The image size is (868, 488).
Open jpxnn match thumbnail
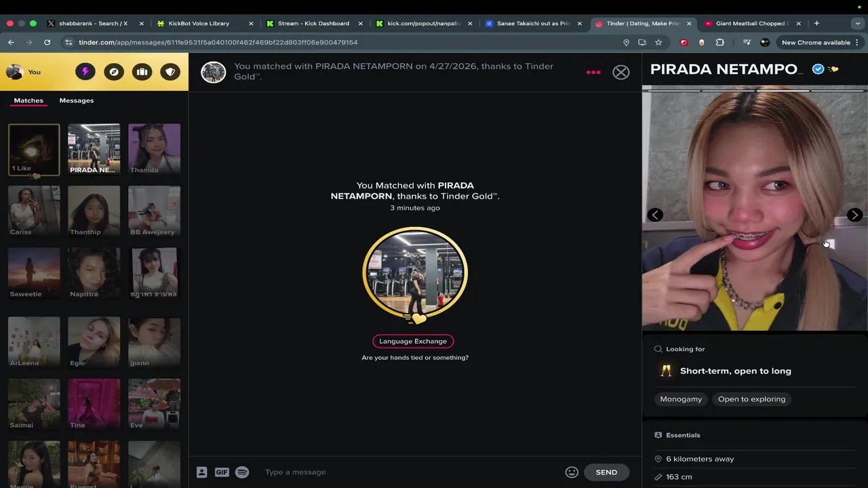pos(154,342)
